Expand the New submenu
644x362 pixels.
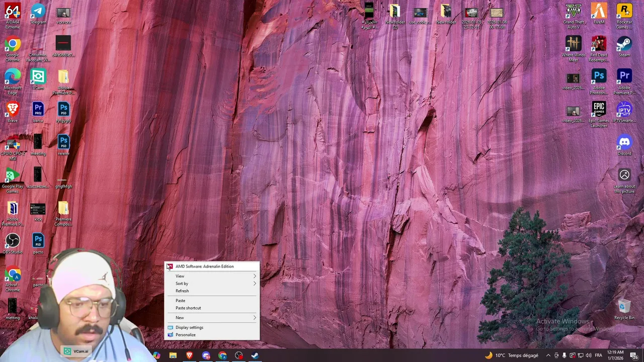(212, 318)
